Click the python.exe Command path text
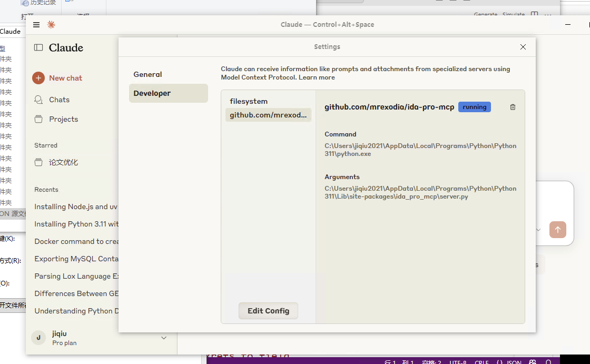 click(x=420, y=150)
